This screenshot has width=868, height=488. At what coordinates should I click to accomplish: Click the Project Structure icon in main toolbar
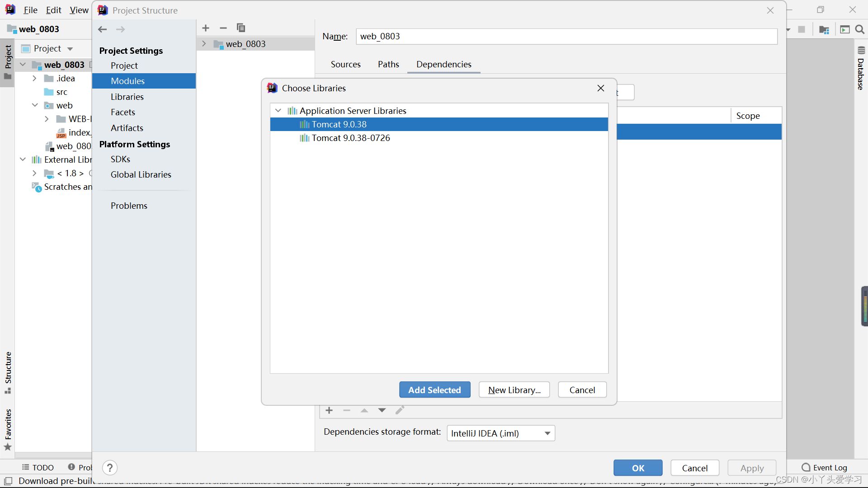click(824, 30)
